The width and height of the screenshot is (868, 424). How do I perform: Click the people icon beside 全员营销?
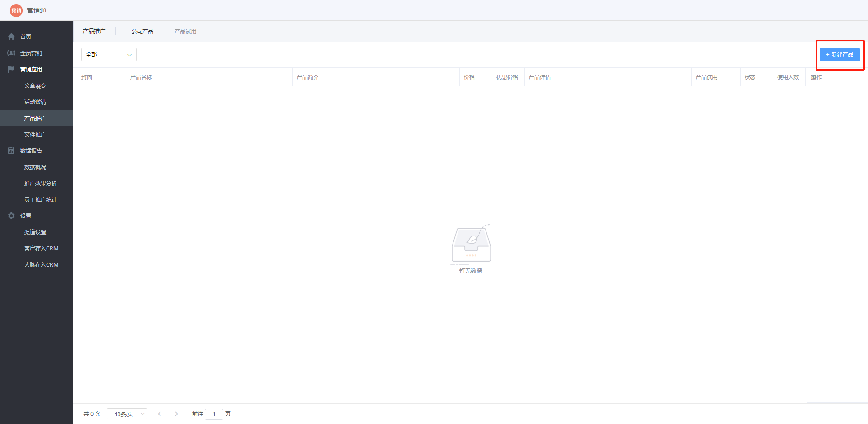[x=11, y=53]
